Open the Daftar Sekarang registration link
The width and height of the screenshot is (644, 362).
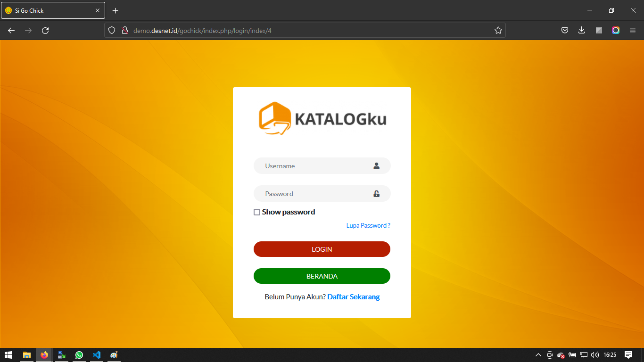point(353,297)
